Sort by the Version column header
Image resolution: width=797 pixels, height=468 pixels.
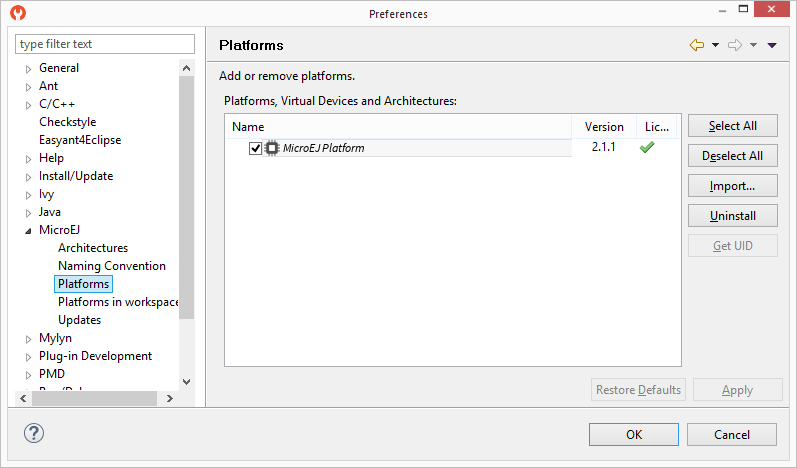click(603, 127)
